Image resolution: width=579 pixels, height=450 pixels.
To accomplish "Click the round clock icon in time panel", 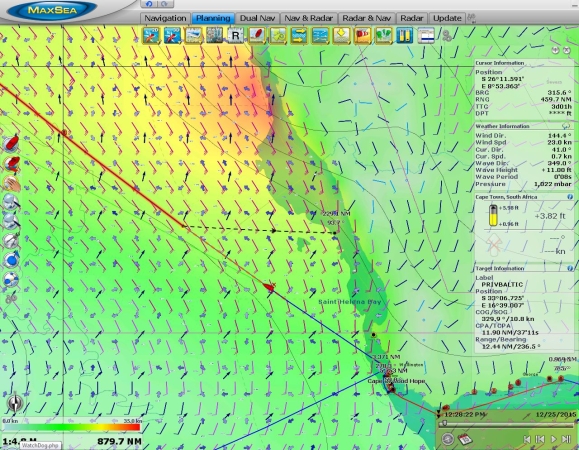I will [x=448, y=439].
